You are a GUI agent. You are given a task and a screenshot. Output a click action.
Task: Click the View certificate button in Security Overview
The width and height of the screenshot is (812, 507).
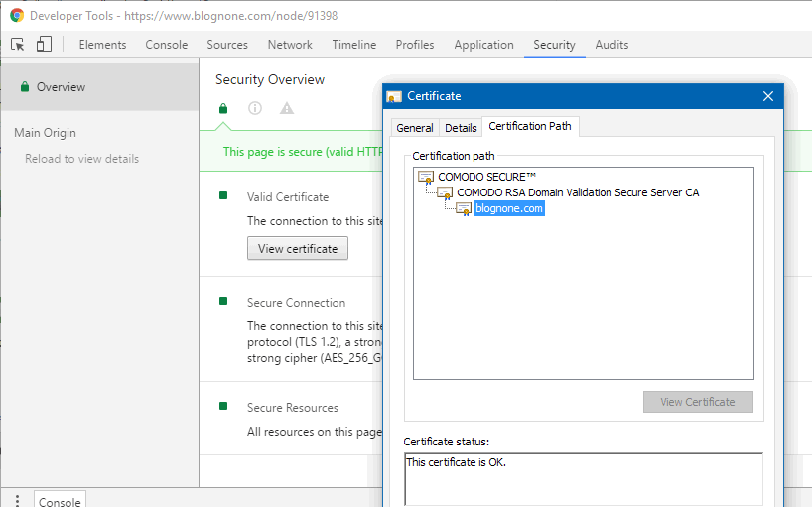pos(298,248)
